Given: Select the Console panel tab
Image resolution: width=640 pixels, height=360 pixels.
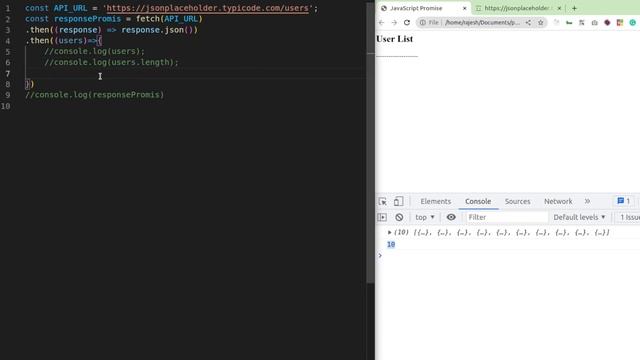Looking at the screenshot, I should pyautogui.click(x=478, y=201).
